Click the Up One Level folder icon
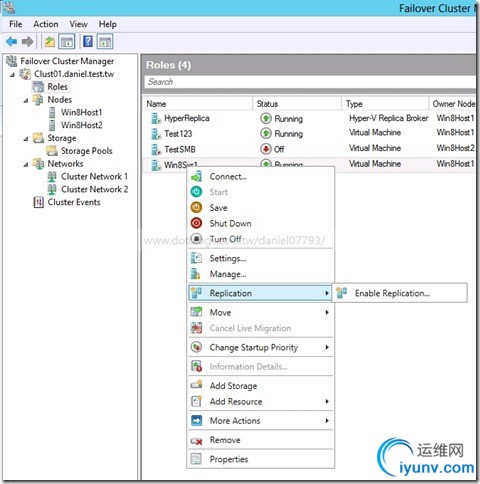The width and height of the screenshot is (480, 484). 50,42
